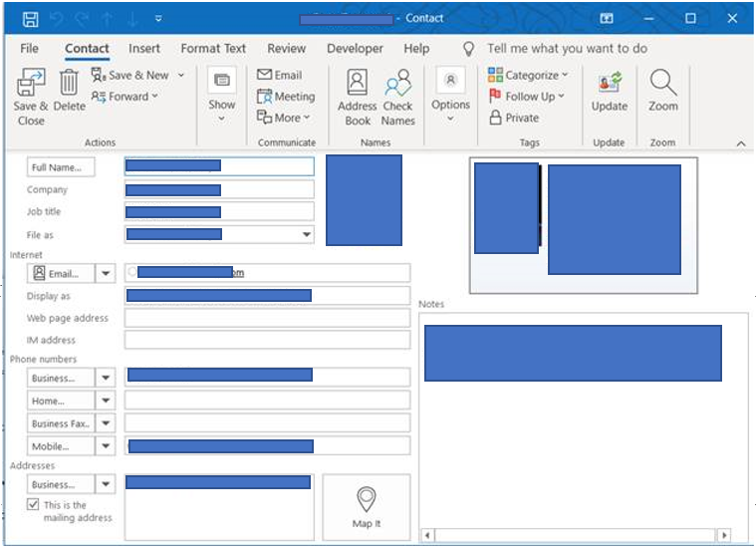Switch to the Insert tab

[x=144, y=48]
